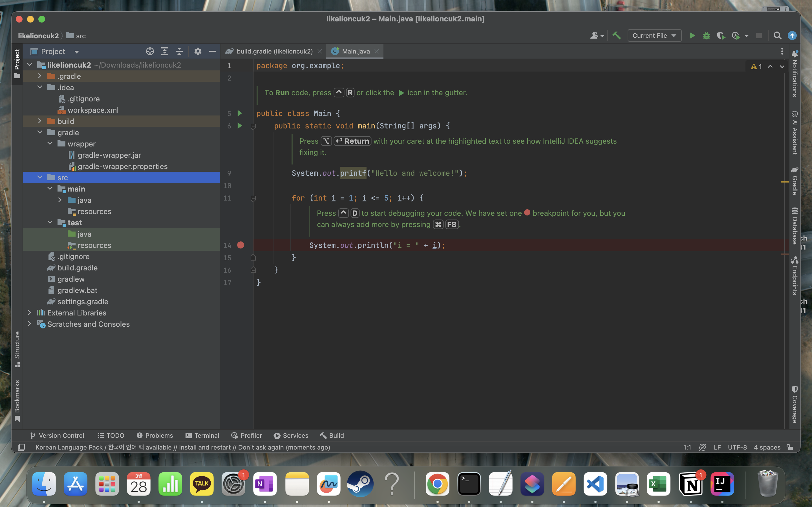Collapse the src folder in project tree

[x=39, y=177]
